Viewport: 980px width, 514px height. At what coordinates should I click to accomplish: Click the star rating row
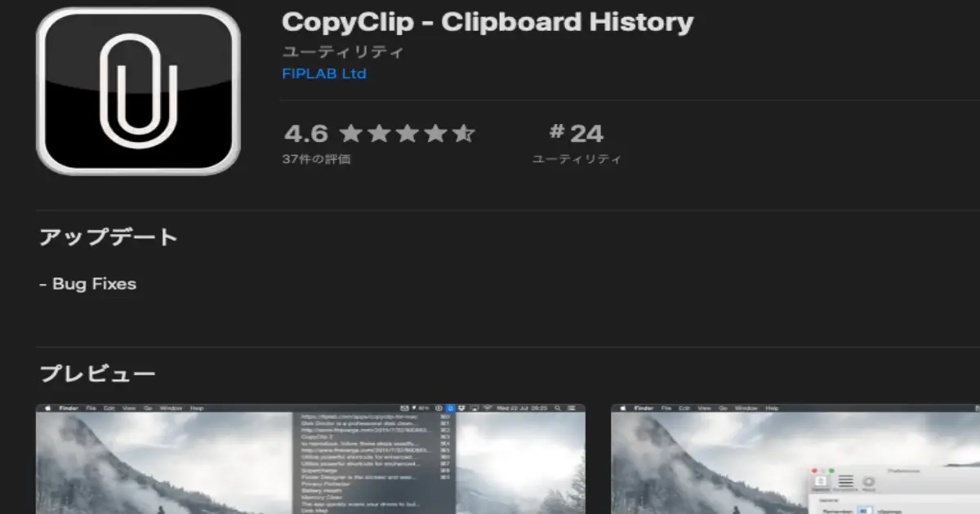pyautogui.click(x=407, y=133)
